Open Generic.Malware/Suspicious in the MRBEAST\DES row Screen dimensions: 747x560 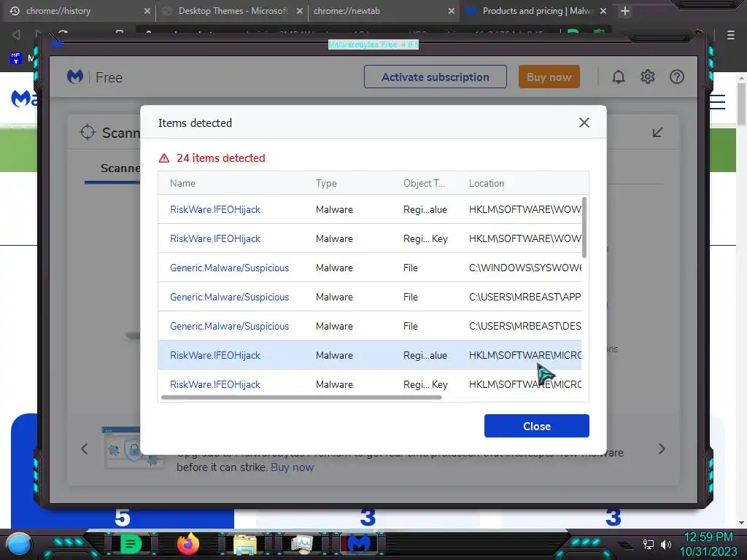pos(229,326)
